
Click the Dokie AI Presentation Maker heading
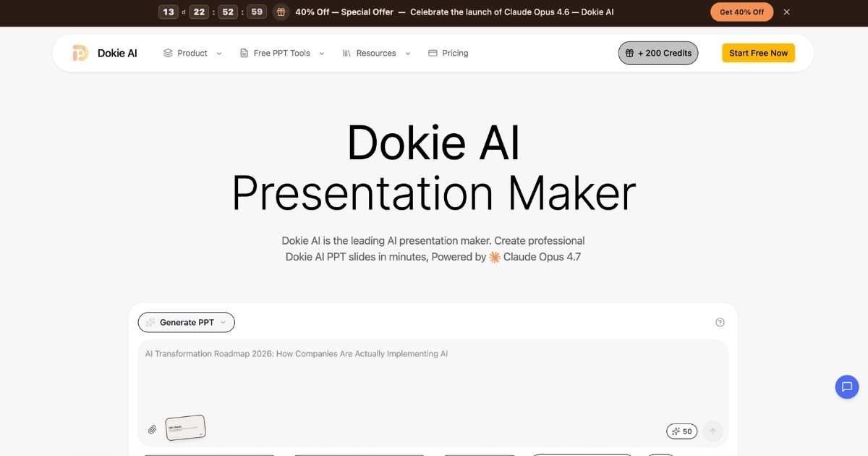[x=433, y=167]
